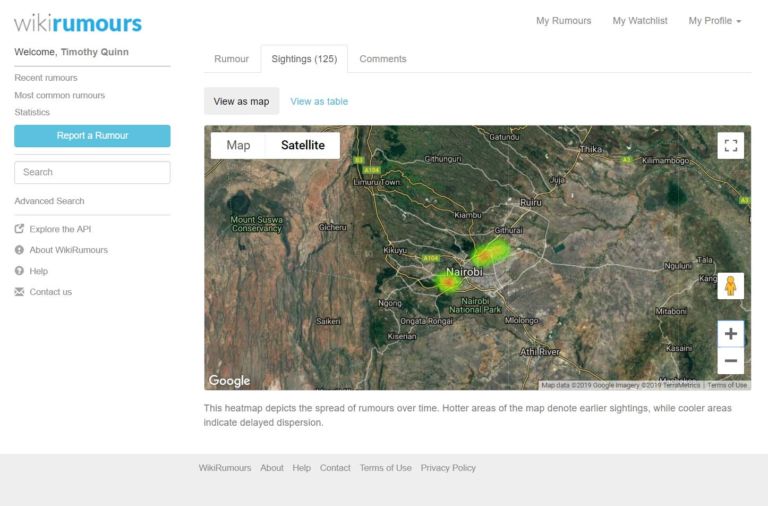Click the Help question mark icon
The height and width of the screenshot is (506, 768).
pos(19,271)
